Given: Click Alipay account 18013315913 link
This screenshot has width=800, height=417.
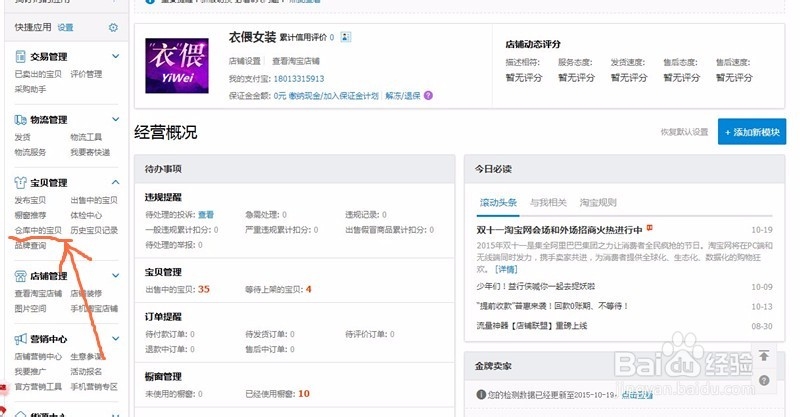Looking at the screenshot, I should pos(298,79).
